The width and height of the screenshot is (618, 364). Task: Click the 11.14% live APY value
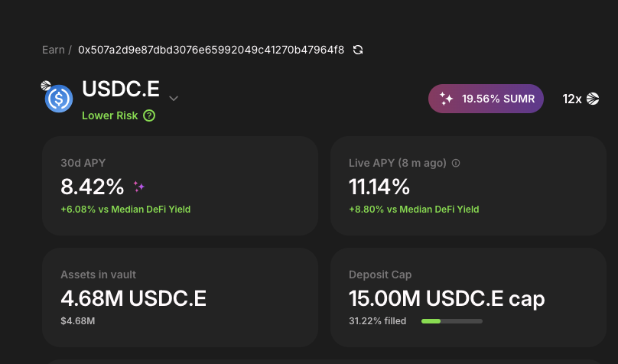click(x=379, y=187)
